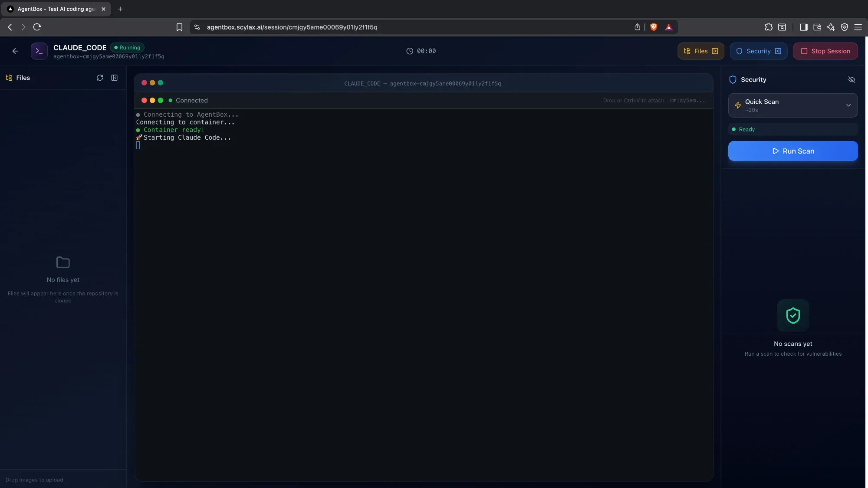Collapse the Files sidebar panel

tap(115, 78)
